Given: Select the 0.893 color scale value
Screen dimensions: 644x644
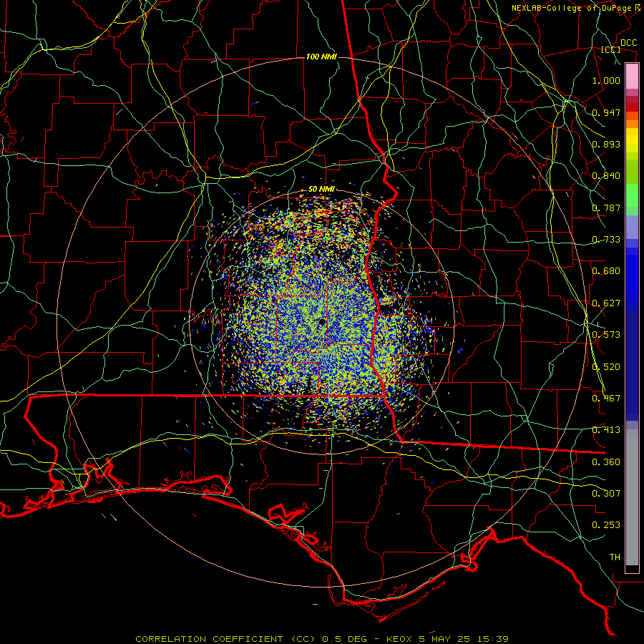Looking at the screenshot, I should pyautogui.click(x=606, y=144).
